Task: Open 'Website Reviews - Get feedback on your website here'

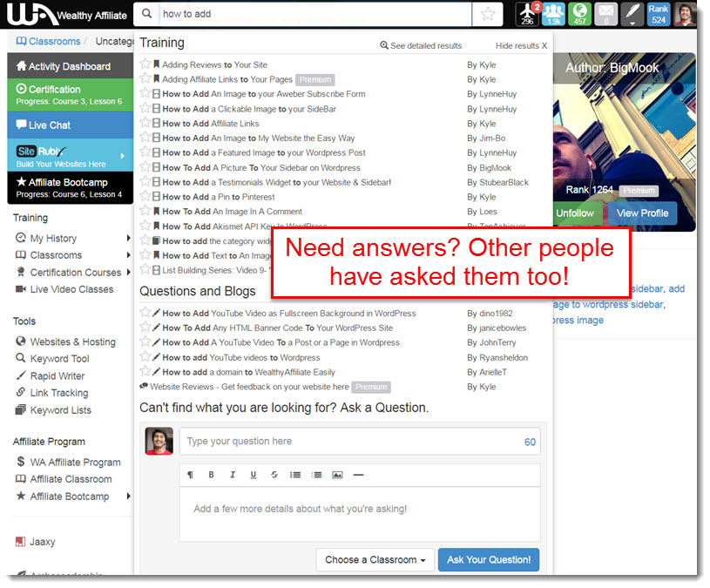Action: pyautogui.click(x=249, y=387)
